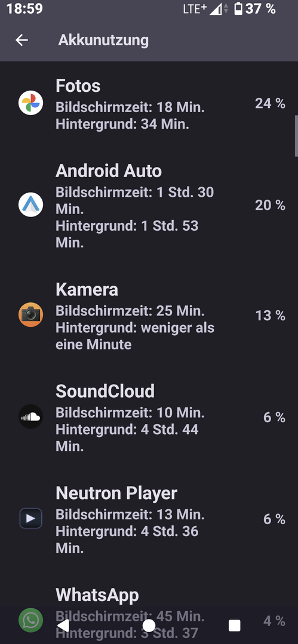Select the Kamera list entry title
This screenshot has height=644, width=298.
click(87, 290)
